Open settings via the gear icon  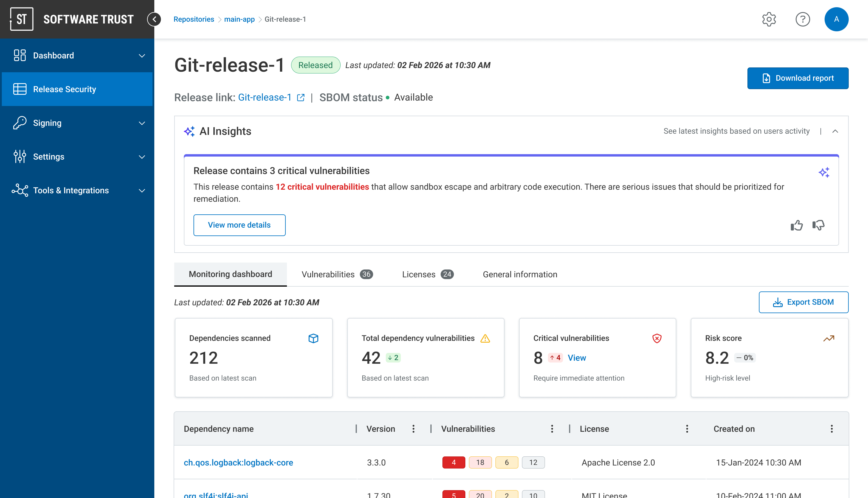click(x=769, y=19)
